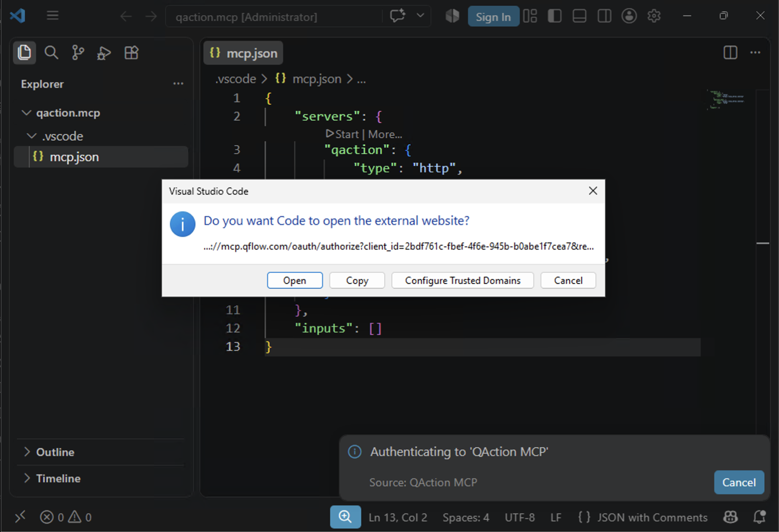Click the Sign In button
The width and height of the screenshot is (779, 532).
point(493,16)
